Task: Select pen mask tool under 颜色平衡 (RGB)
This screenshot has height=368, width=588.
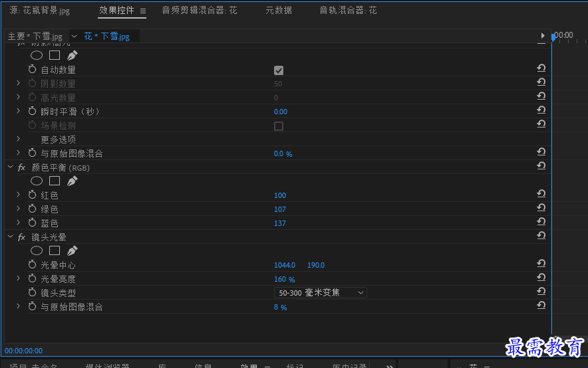Action: click(72, 181)
